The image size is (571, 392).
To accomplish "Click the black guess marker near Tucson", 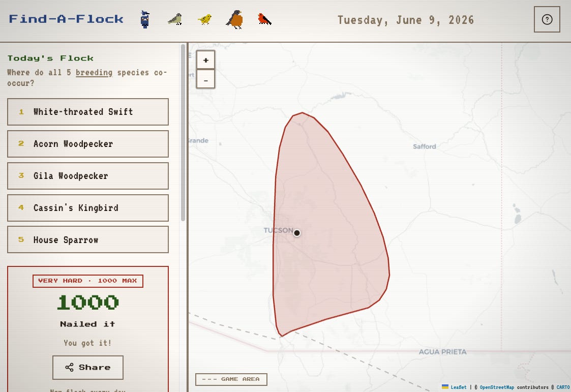I will (297, 233).
